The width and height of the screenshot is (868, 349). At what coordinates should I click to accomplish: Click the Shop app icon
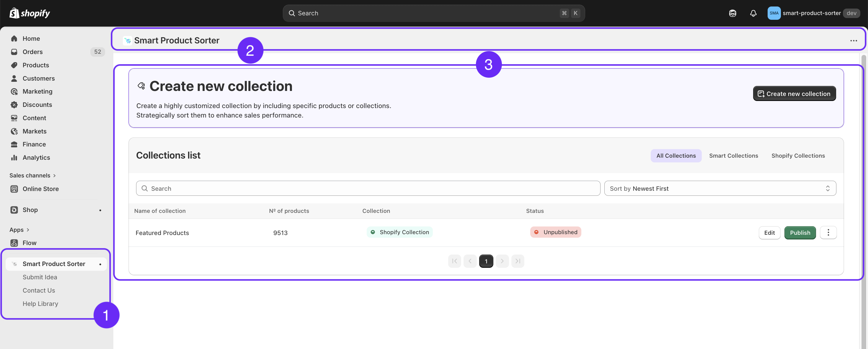[x=14, y=210]
